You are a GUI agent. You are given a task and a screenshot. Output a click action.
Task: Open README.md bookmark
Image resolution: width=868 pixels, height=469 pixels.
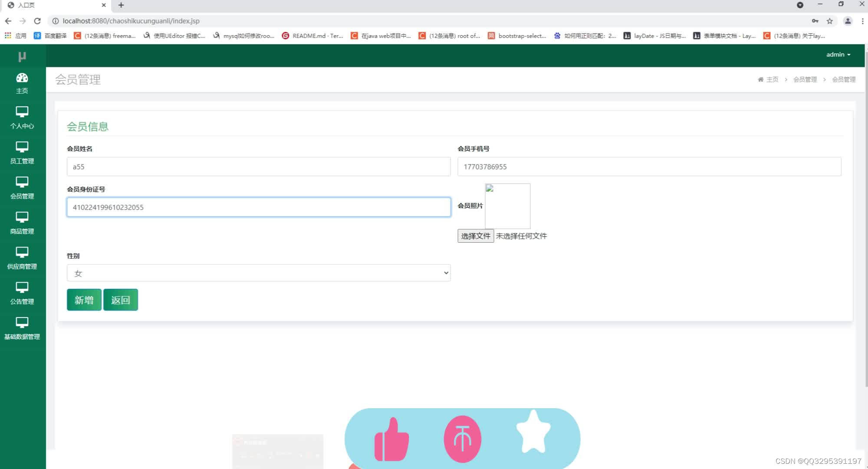pyautogui.click(x=312, y=36)
